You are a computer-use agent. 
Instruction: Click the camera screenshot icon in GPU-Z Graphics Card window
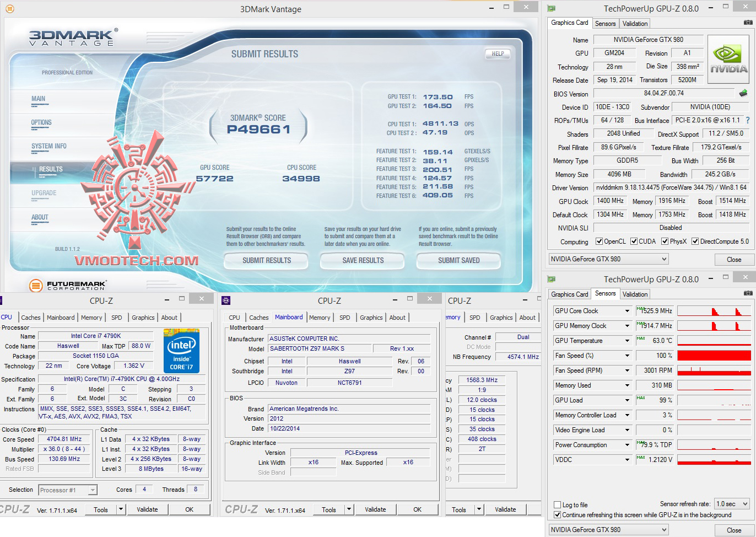point(748,23)
